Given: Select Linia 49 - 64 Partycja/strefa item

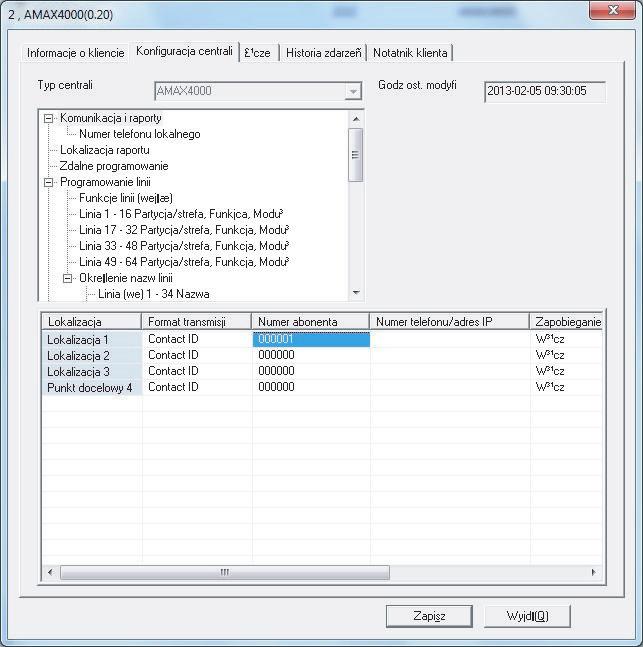Looking at the screenshot, I should [184, 262].
